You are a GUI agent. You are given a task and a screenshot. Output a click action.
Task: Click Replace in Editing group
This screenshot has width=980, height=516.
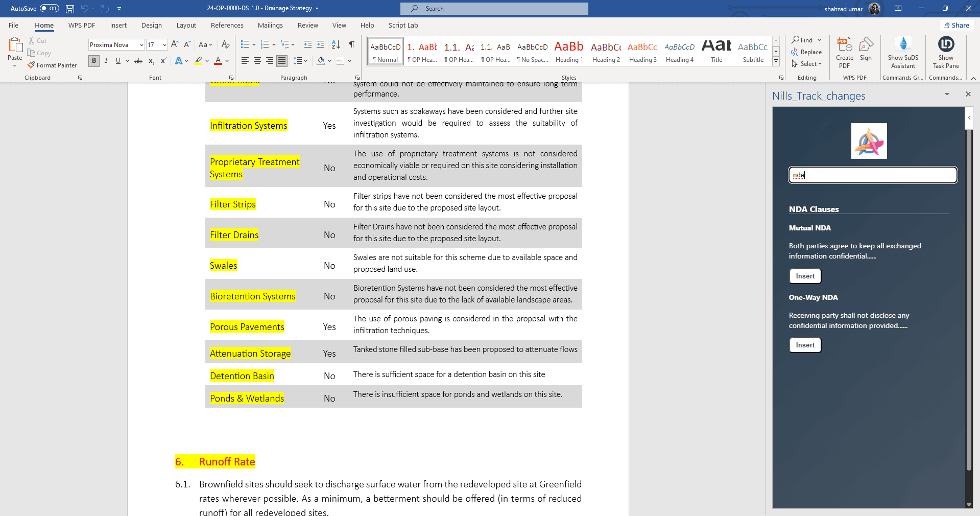click(806, 52)
